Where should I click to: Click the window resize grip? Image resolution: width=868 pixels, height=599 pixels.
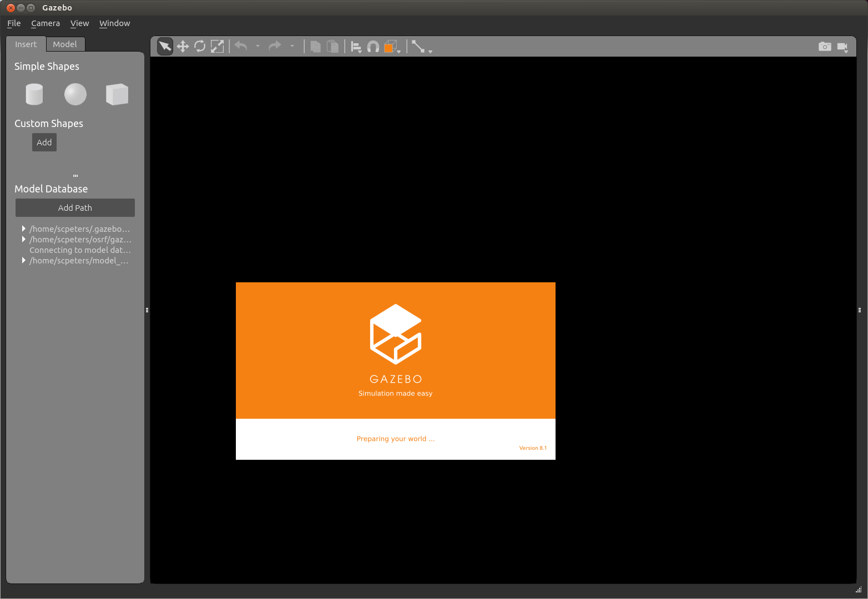coord(859,590)
